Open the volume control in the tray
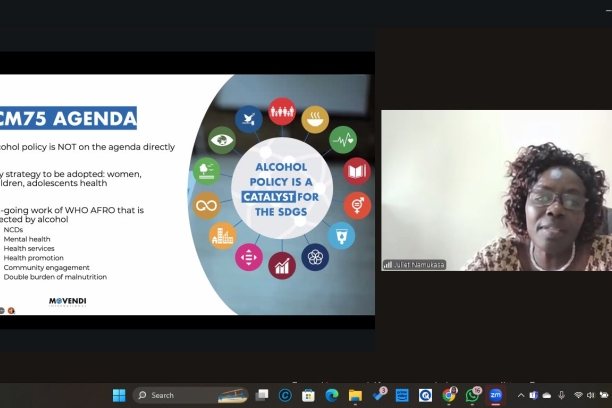 (x=591, y=395)
